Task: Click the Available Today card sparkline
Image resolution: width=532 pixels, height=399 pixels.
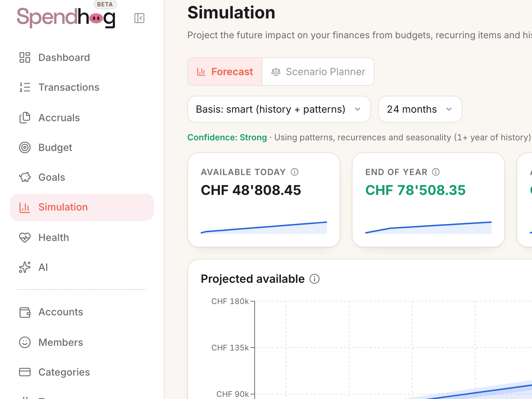Action: tap(264, 227)
